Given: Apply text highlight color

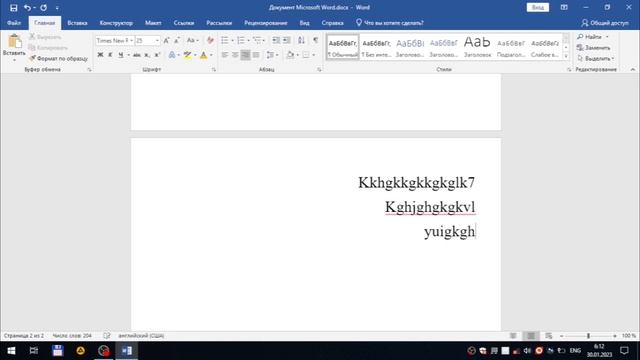Looking at the screenshot, I should point(187,55).
